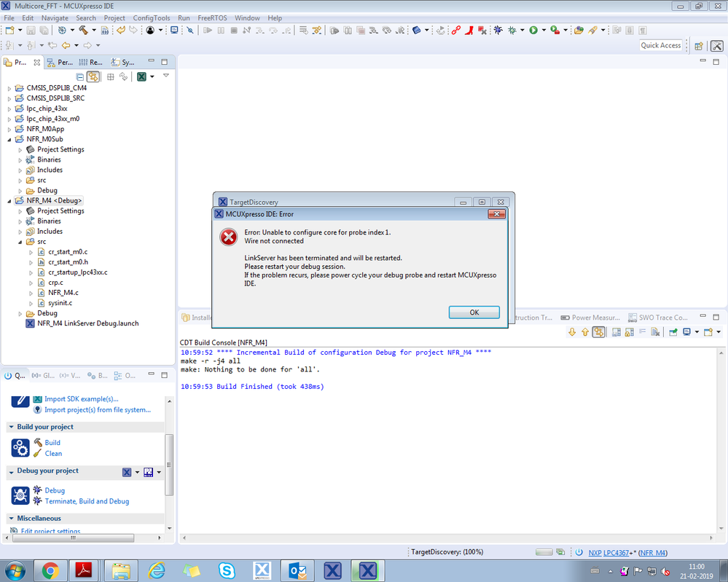Screen dimensions: 728x582
Task: Click the Develop perspective tools icon
Action: tap(717, 45)
